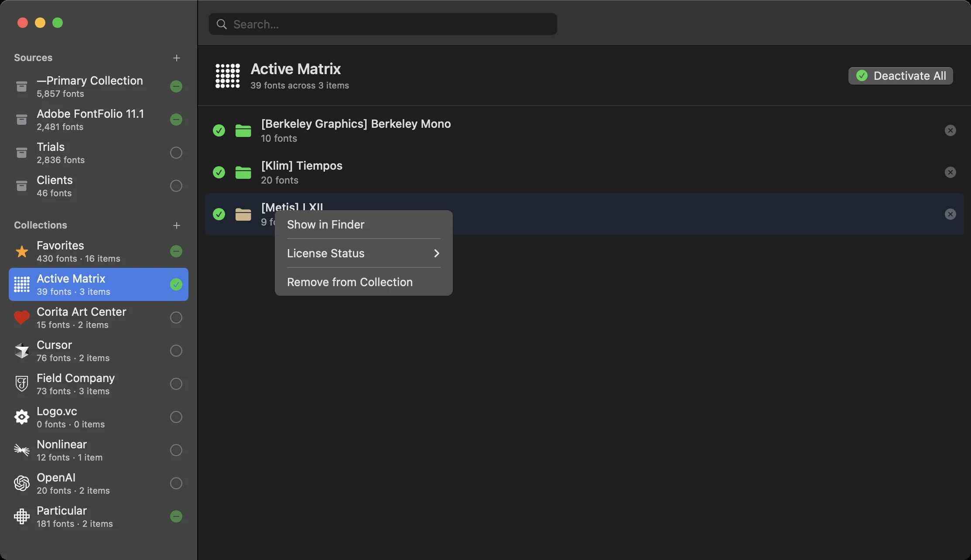971x560 pixels.
Task: Choose Show in Finder from context menu
Action: (364, 225)
